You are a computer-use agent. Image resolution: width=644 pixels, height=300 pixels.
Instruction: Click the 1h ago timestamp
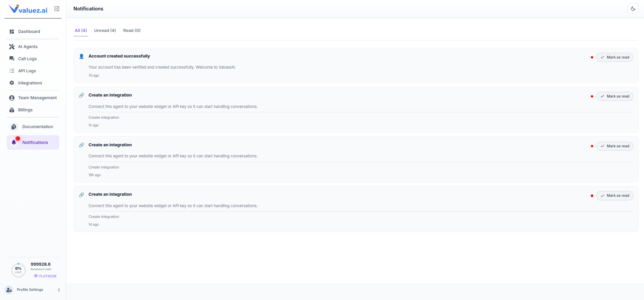pyautogui.click(x=93, y=125)
